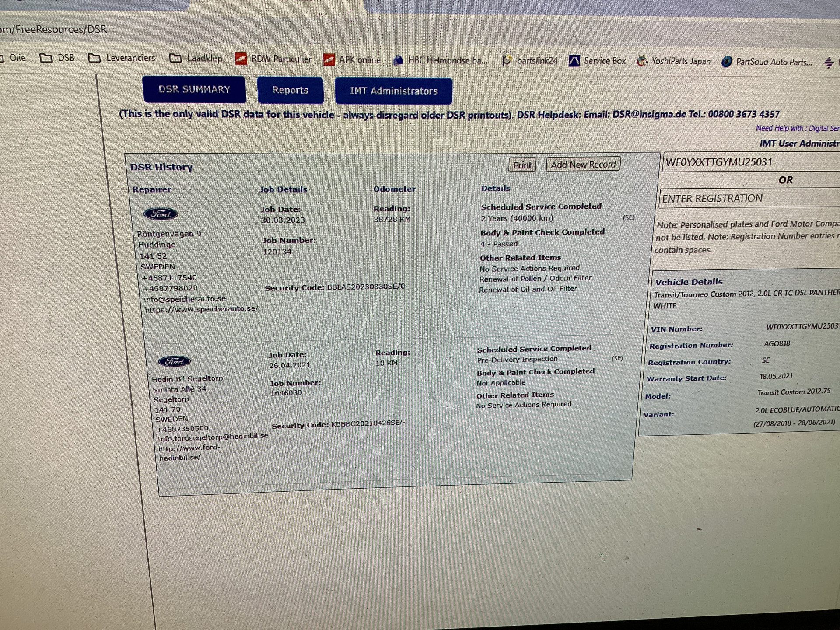Open Service Box bookmark
Viewport: 840px width, 630px height.
pyautogui.click(x=597, y=61)
